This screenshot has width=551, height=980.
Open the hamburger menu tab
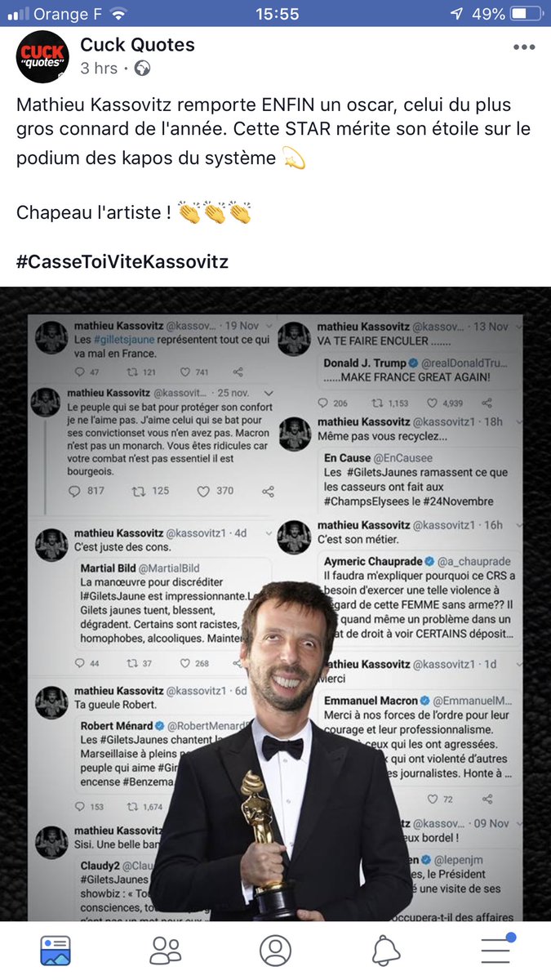[496, 950]
